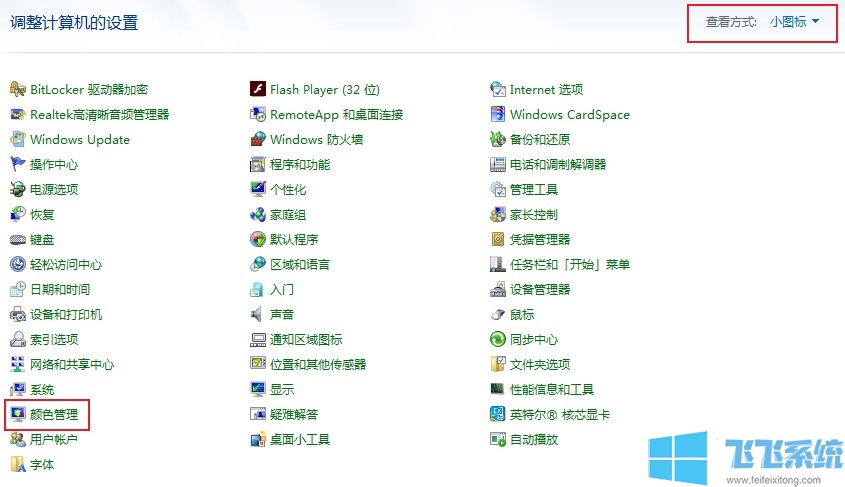Click the Windows Update icon
845x487 pixels.
click(18, 140)
